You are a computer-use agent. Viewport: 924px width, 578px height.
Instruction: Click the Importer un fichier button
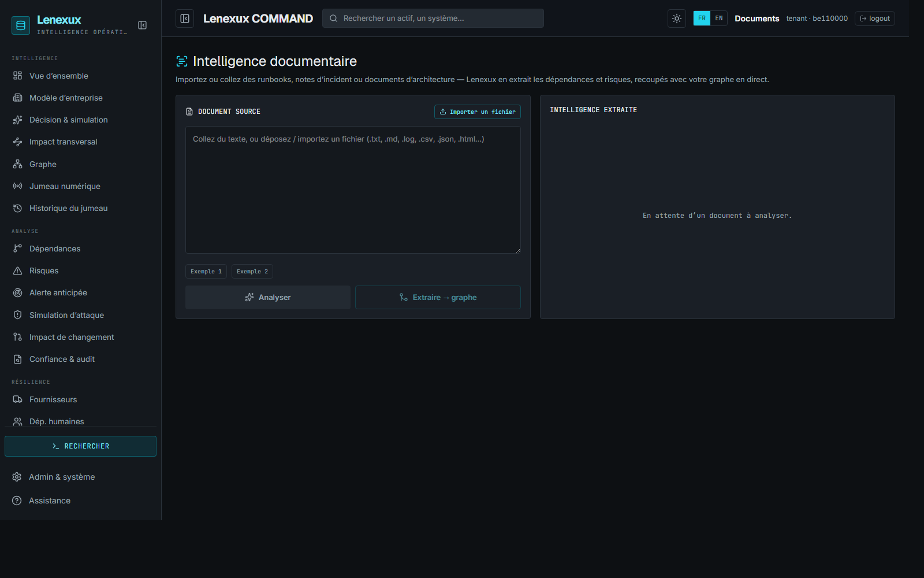[477, 112]
